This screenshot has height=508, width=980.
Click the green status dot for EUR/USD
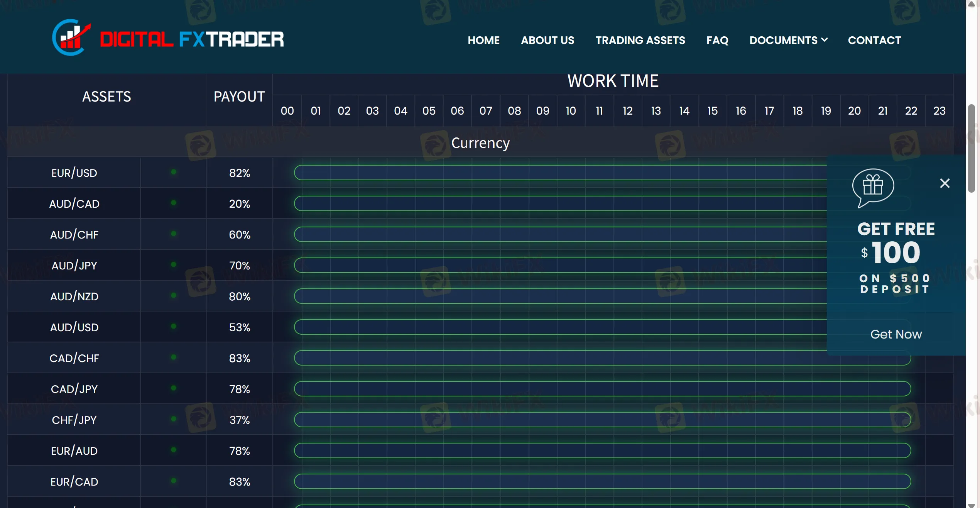click(x=174, y=172)
